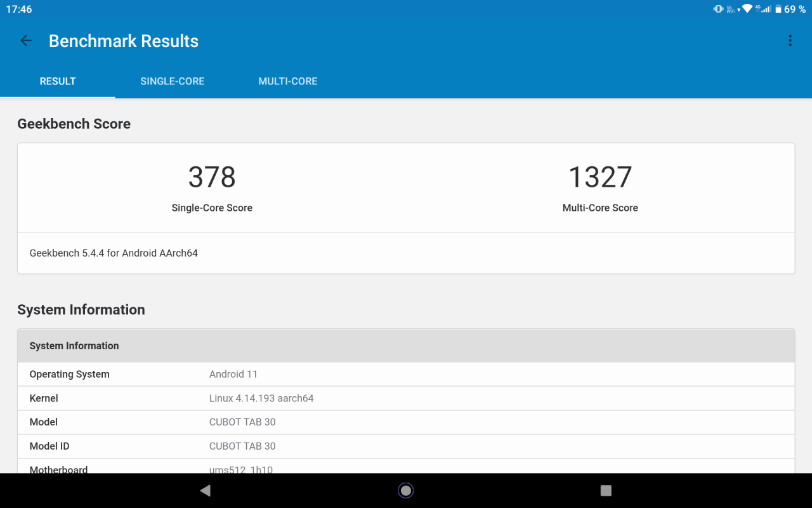This screenshot has height=508, width=812.
Task: Tap the vibrate mode status icon
Action: point(718,9)
